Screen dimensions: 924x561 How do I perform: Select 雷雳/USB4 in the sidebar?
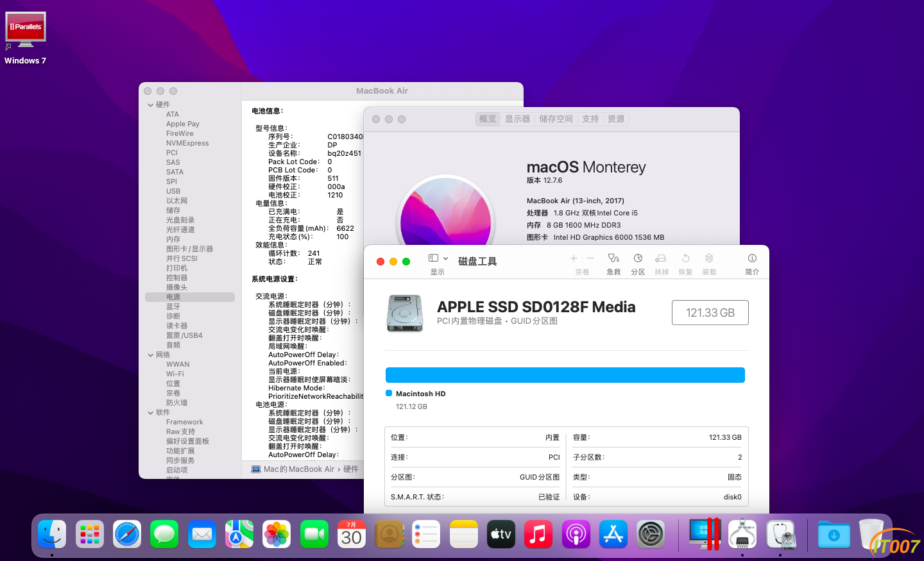(x=184, y=335)
